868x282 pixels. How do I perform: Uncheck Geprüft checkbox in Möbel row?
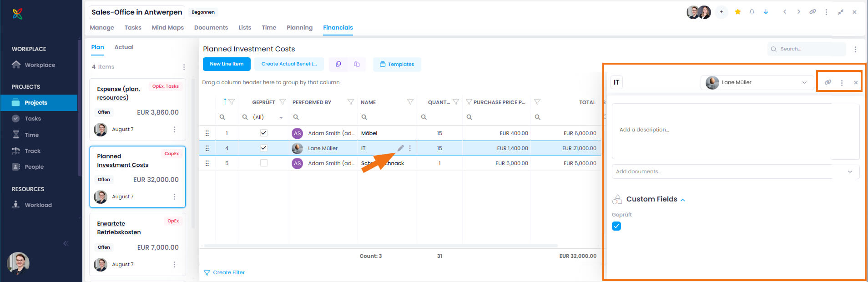click(263, 133)
